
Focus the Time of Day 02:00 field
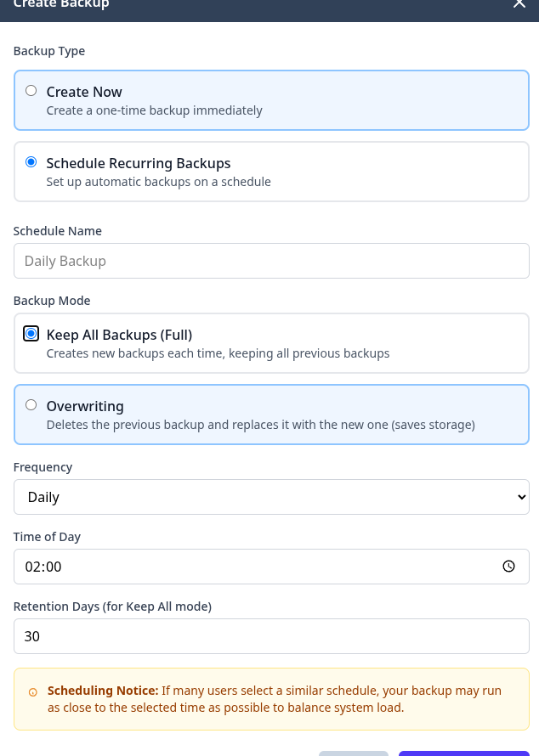255,567
